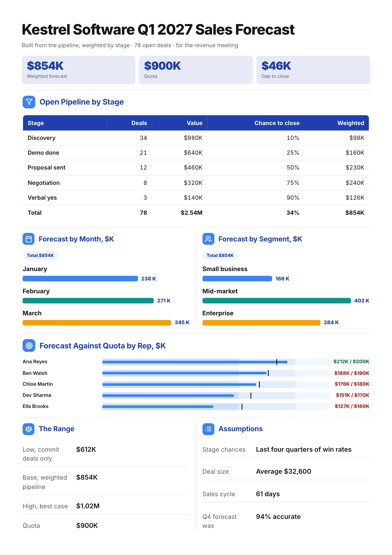Click the "61 days" sales cycle value
Image resolution: width=392 pixels, height=555 pixels.
pos(268,494)
